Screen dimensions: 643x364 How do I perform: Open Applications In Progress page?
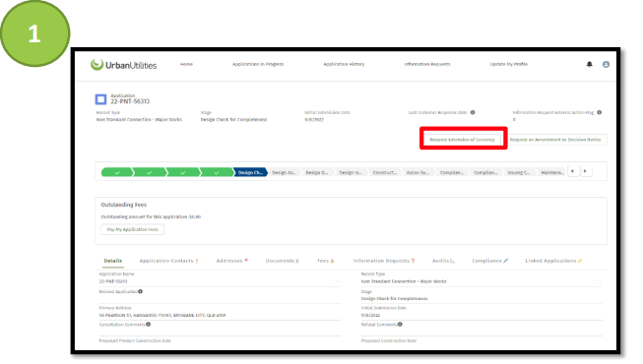pos(258,64)
